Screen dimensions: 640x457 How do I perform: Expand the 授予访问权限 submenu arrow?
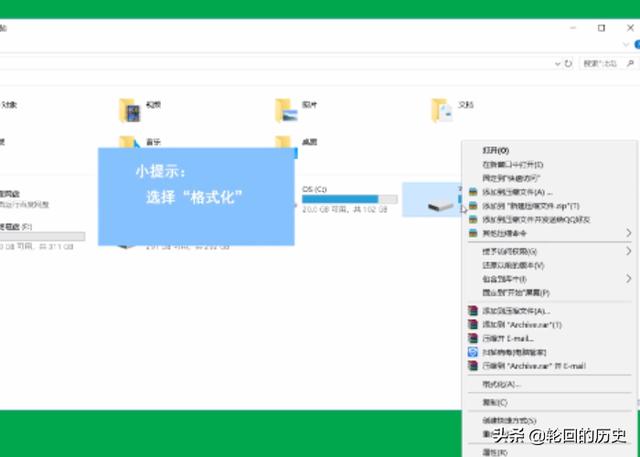tap(629, 251)
